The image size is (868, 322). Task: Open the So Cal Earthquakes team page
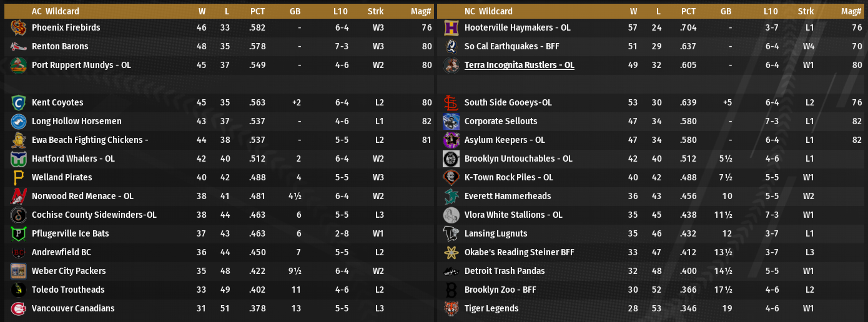(x=511, y=46)
